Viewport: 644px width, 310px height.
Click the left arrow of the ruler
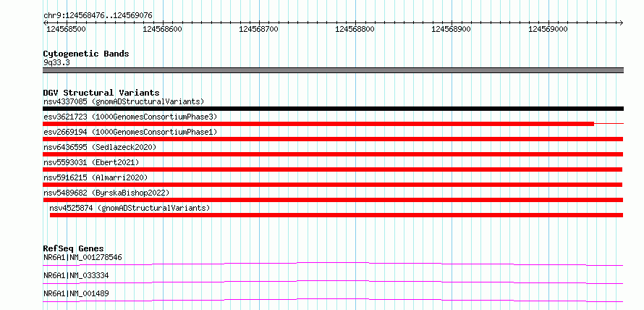45,22
